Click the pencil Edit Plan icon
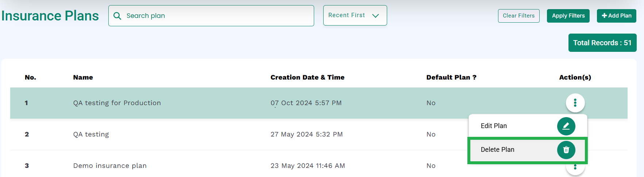The image size is (644, 177). point(566,126)
